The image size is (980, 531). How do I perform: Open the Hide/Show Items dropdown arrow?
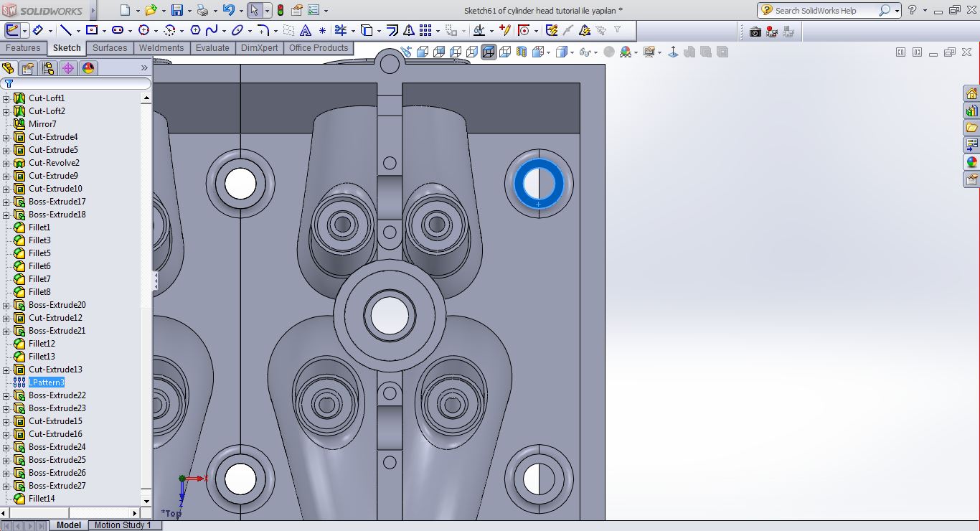tap(595, 52)
